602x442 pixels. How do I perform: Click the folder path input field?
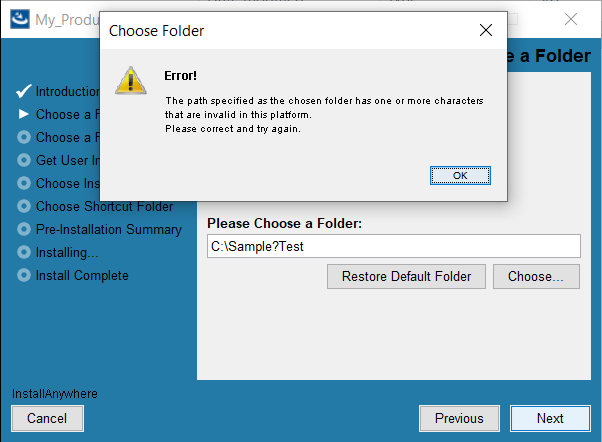tap(394, 246)
